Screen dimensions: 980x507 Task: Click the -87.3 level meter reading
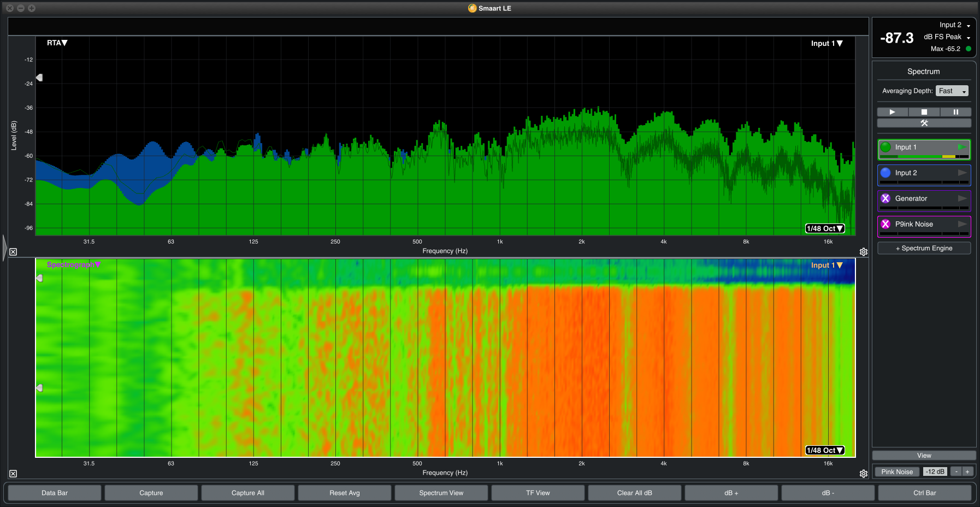click(x=897, y=38)
